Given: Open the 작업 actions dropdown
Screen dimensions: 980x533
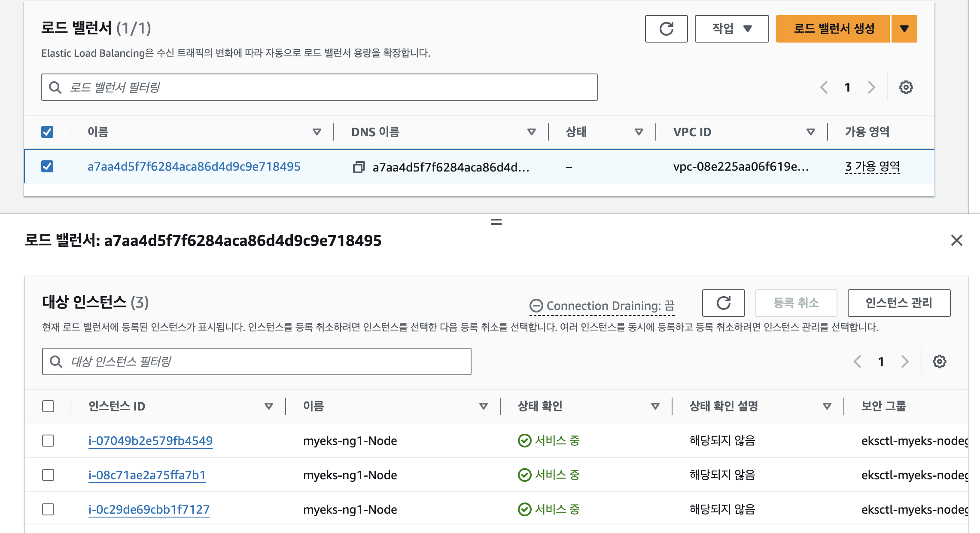Looking at the screenshot, I should [731, 29].
